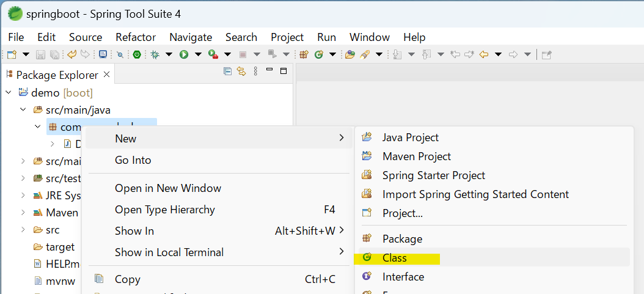Screen dimensions: 644x294
Task: Open the Source menu
Action: point(86,37)
